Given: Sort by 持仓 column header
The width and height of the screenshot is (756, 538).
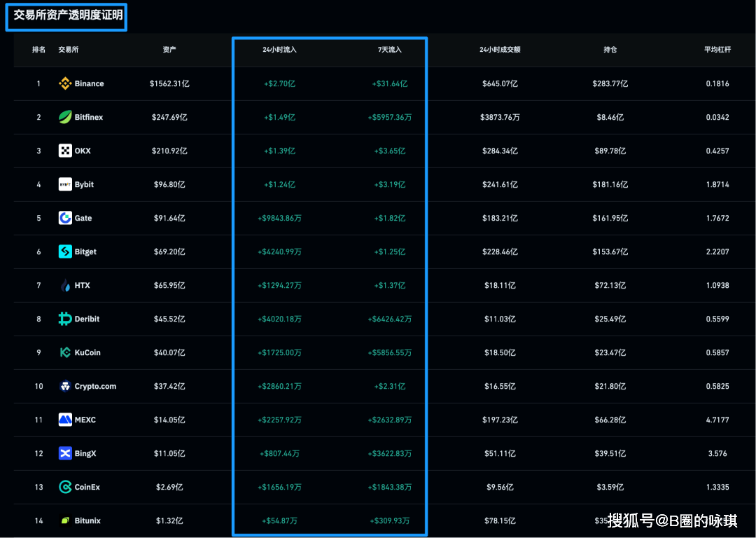Looking at the screenshot, I should point(610,50).
